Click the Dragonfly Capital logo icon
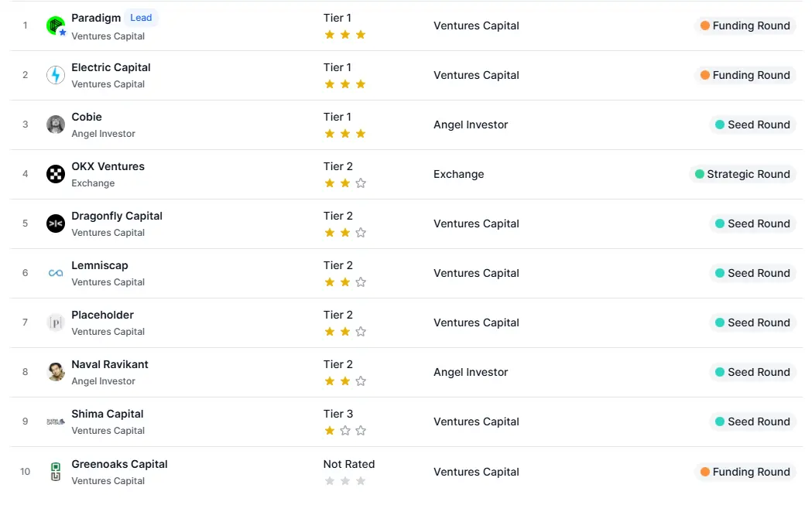This screenshot has width=812, height=505. (55, 223)
